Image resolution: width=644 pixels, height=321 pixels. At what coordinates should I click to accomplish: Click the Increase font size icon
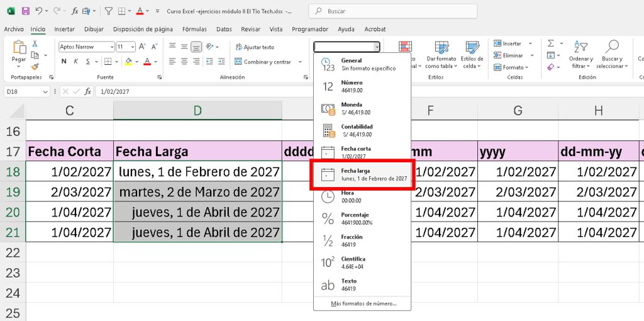[142, 47]
